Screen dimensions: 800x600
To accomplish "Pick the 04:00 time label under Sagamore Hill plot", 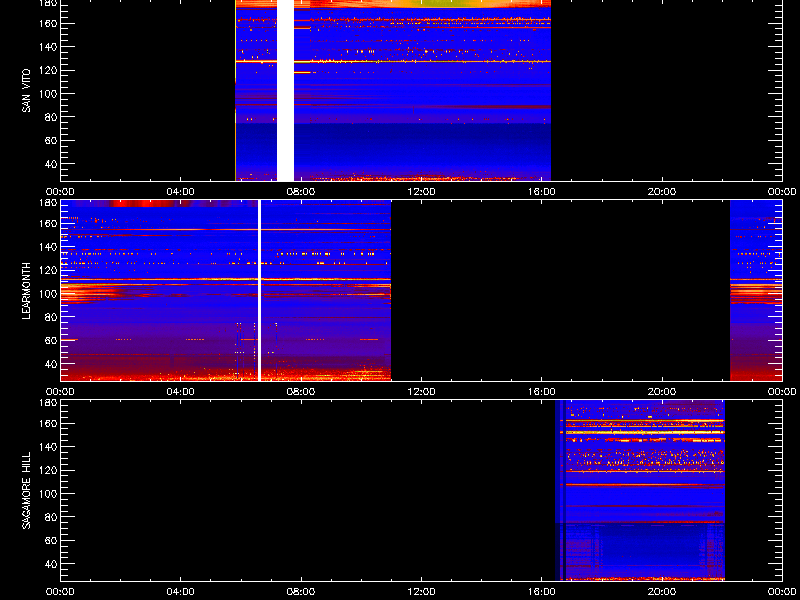I will click(181, 592).
